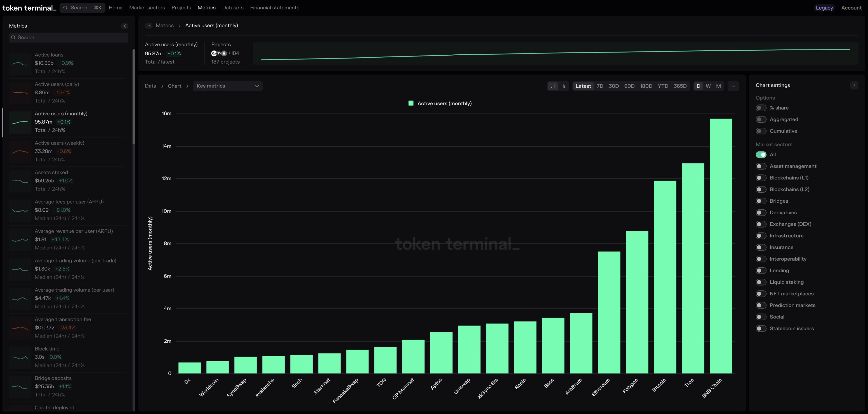
Task: Select the 90D time range filter
Action: coord(629,86)
